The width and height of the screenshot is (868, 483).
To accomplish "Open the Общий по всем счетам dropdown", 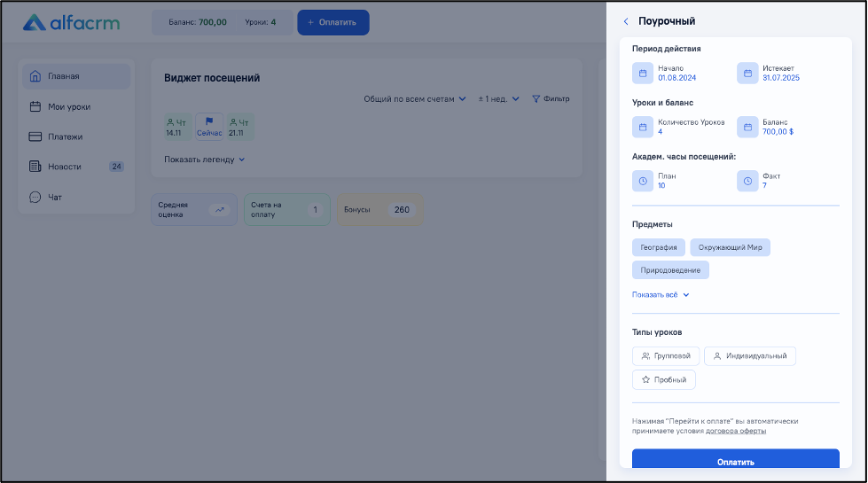I will pos(415,99).
